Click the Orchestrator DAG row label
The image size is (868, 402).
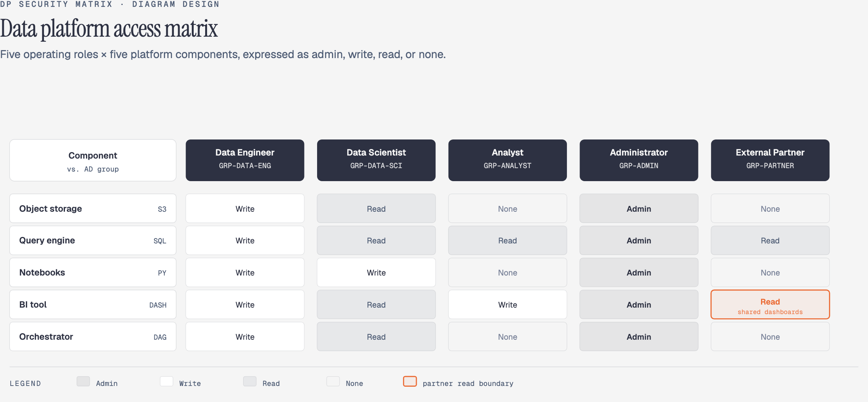tap(93, 337)
